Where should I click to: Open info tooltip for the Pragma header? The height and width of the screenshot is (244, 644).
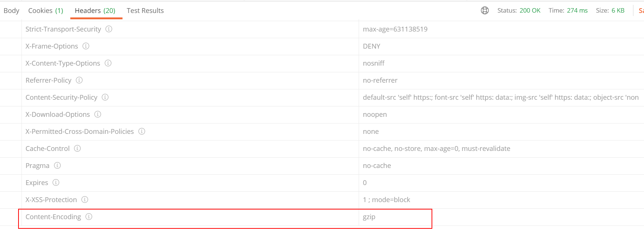tap(57, 165)
